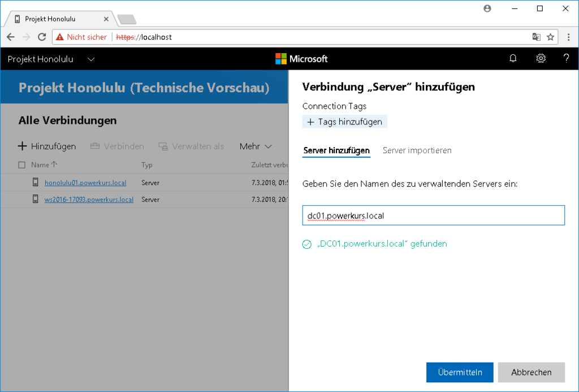Toggle the select-all checkbox in Name header
The width and height of the screenshot is (579, 392).
click(x=22, y=165)
